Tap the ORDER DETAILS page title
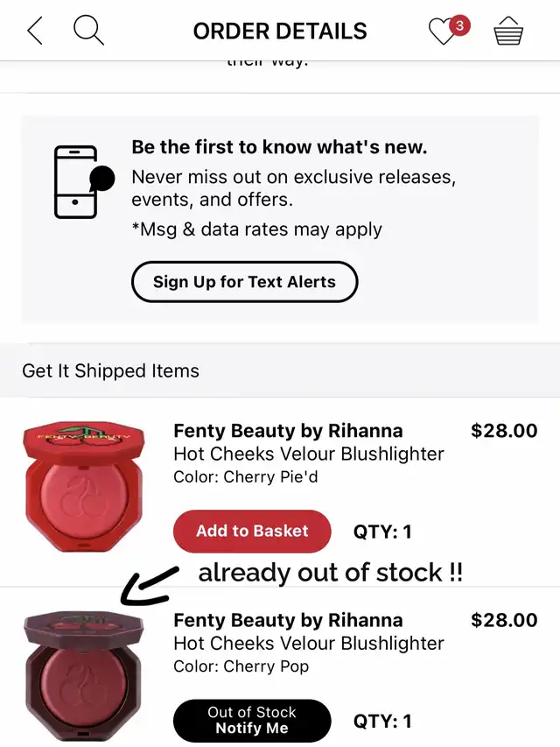This screenshot has width=560, height=747. (280, 32)
